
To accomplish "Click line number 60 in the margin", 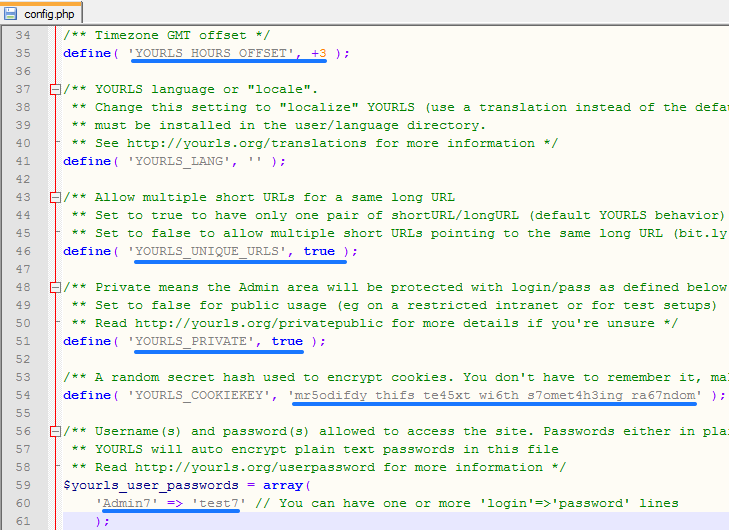I will (23, 504).
